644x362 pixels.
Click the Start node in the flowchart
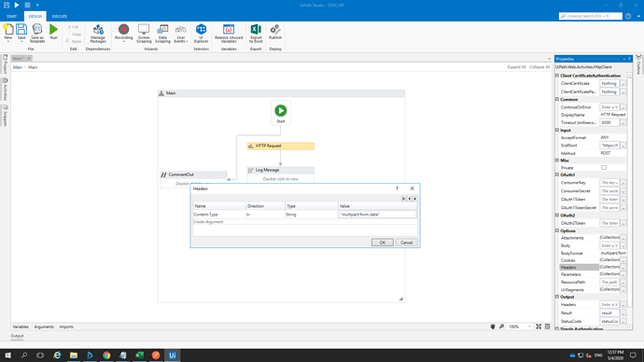pyautogui.click(x=281, y=113)
